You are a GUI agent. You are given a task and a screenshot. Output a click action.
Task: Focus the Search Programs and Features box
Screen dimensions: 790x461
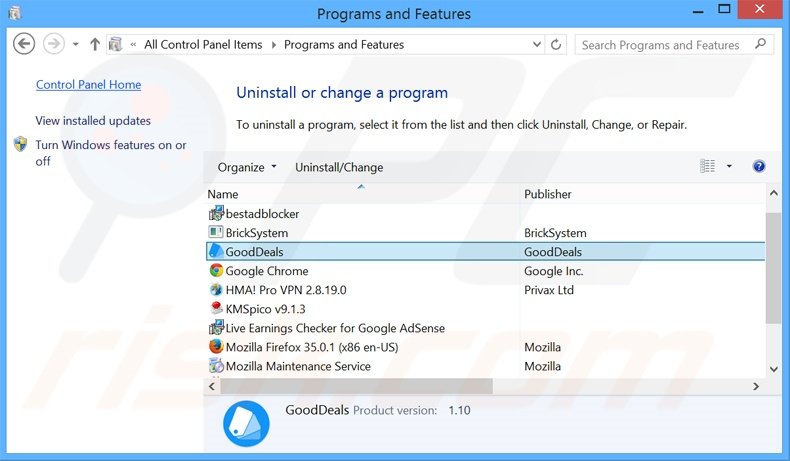pyautogui.click(x=674, y=45)
